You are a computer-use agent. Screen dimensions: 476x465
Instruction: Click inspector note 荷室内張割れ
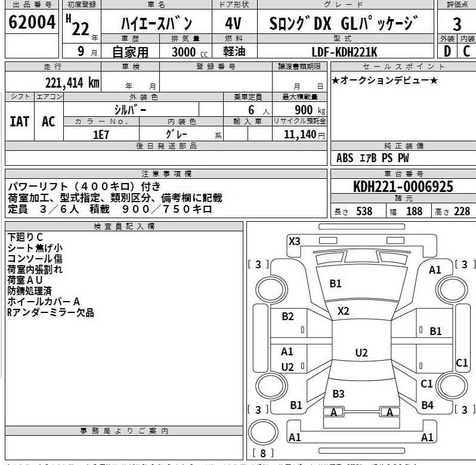coord(35,269)
